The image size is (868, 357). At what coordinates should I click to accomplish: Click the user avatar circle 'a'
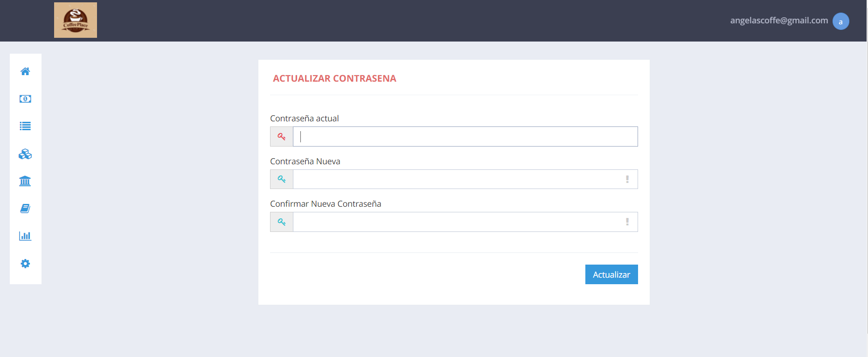pyautogui.click(x=841, y=21)
